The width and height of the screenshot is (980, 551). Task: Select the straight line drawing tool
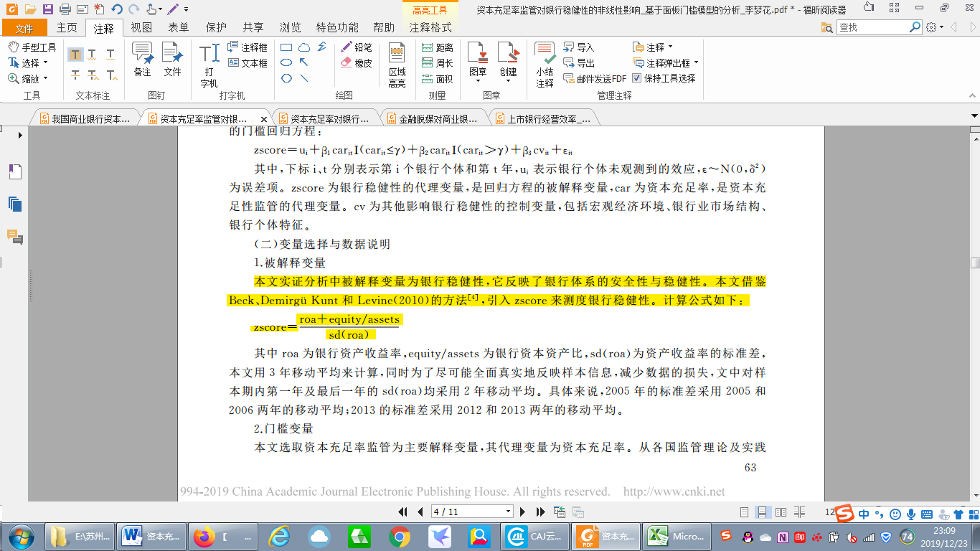tap(304, 79)
